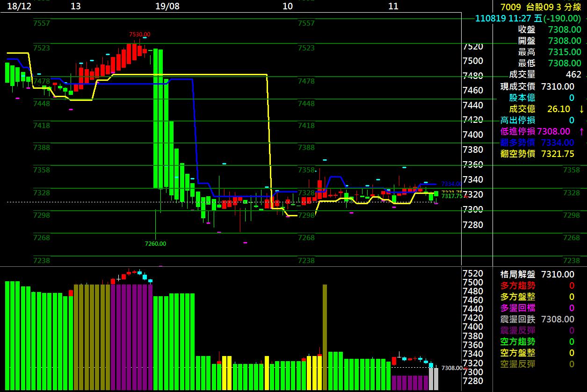Click the yellow down arrow beside 成交億
Image resolution: width=587 pixels, height=392 pixels.
[x=581, y=109]
